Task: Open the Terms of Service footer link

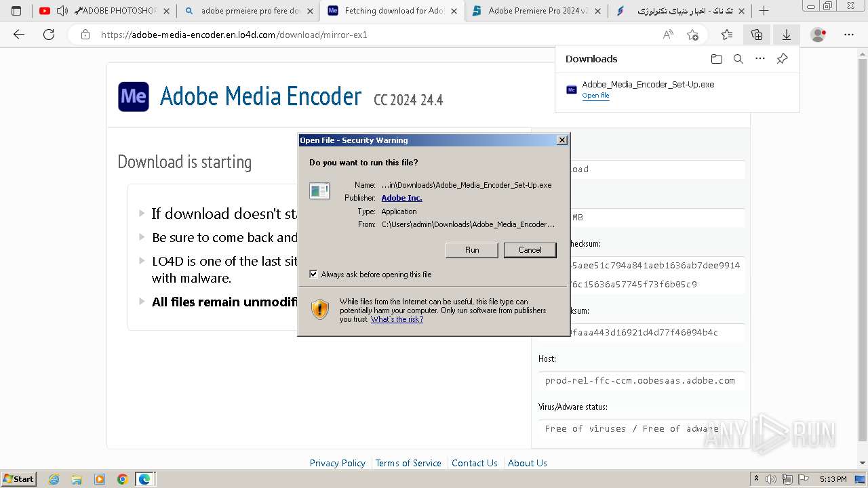Action: coord(408,463)
